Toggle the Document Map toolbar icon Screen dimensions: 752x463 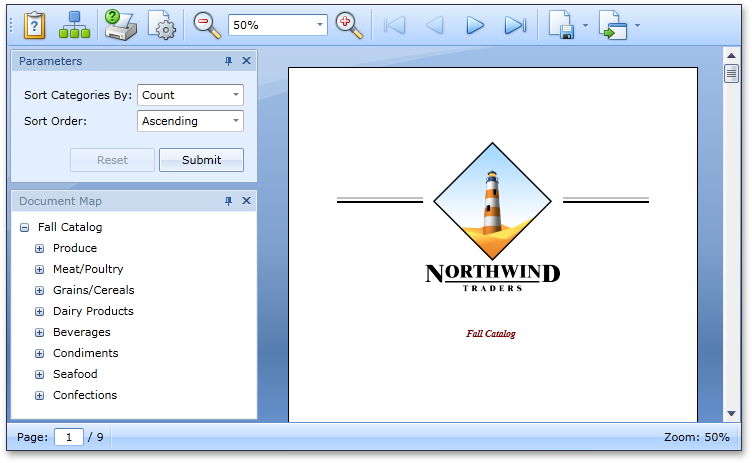(x=74, y=25)
